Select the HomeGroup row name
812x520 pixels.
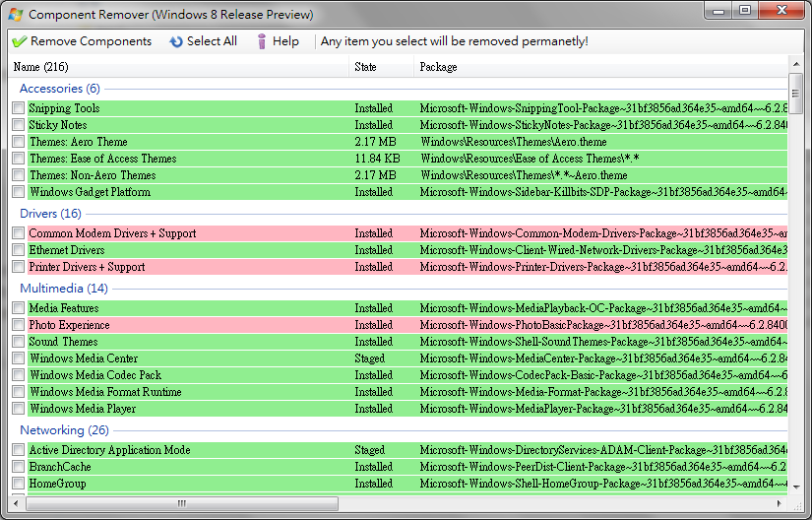point(57,484)
